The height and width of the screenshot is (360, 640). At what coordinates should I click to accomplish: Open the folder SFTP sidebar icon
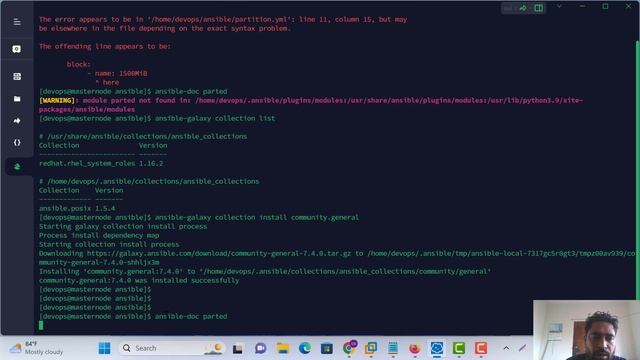17,99
